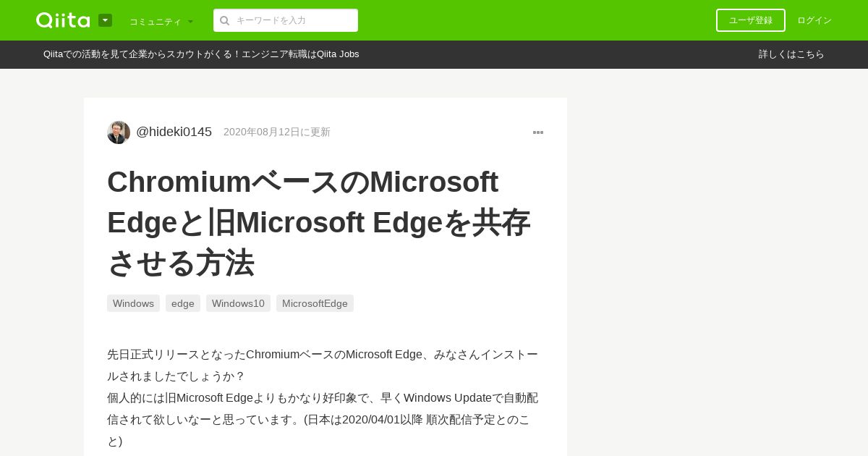The image size is (868, 456).
Task: Open the ログイン link
Action: point(814,20)
